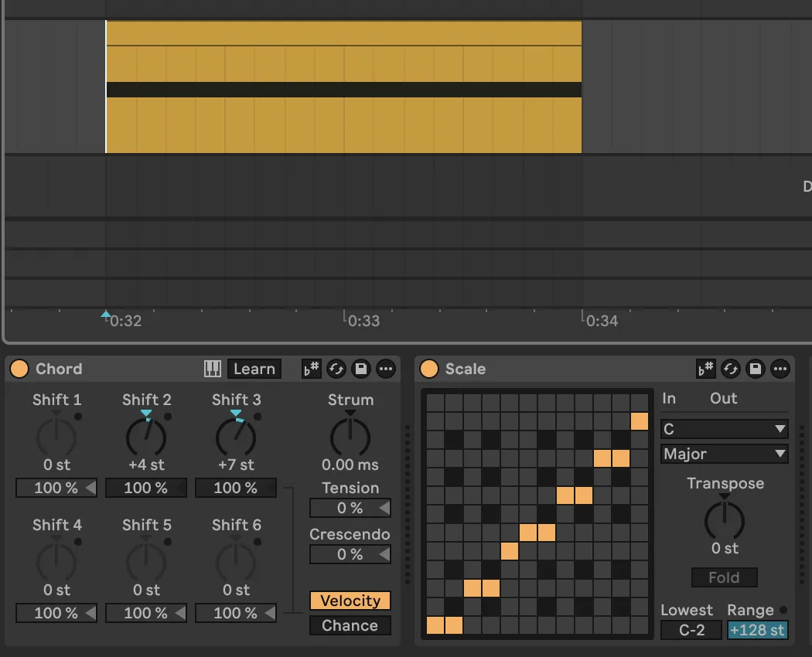The image size is (812, 657).
Task: Click the 0:32 timeline marker
Action: (x=125, y=321)
